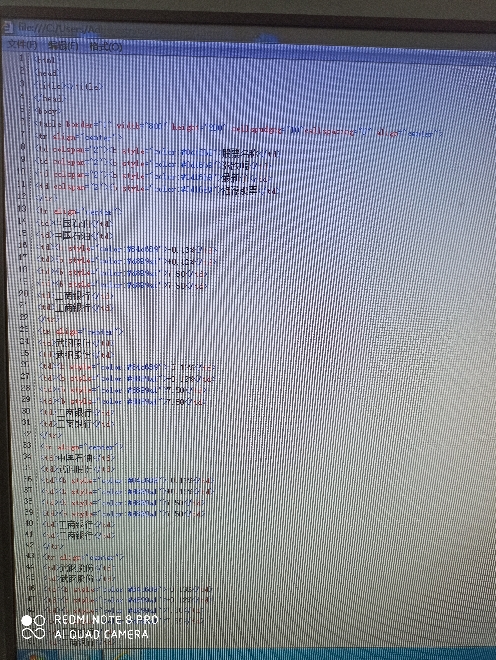Click the 武钢股份 cell on line 44

coord(76,569)
